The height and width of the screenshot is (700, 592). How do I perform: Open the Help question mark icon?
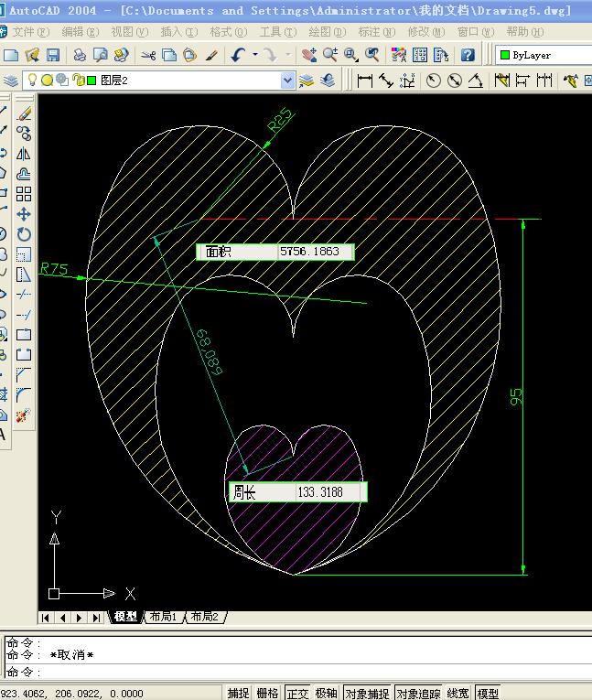coord(468,55)
